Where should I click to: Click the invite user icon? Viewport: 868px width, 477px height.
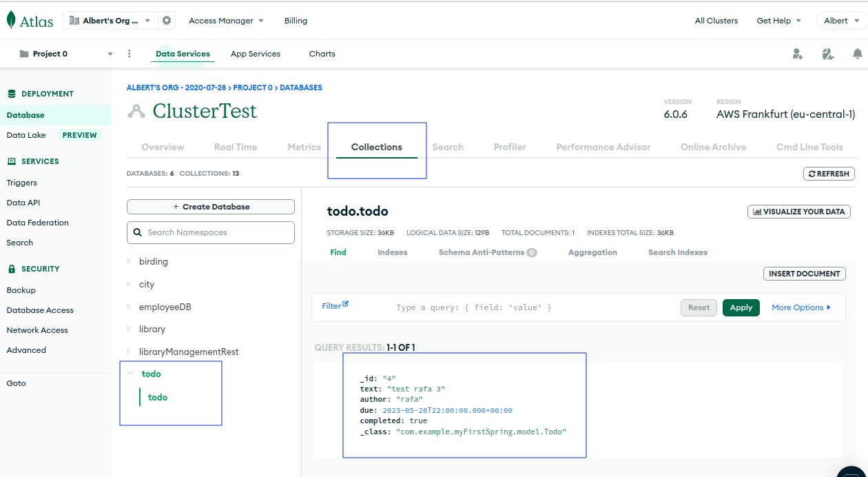point(798,54)
